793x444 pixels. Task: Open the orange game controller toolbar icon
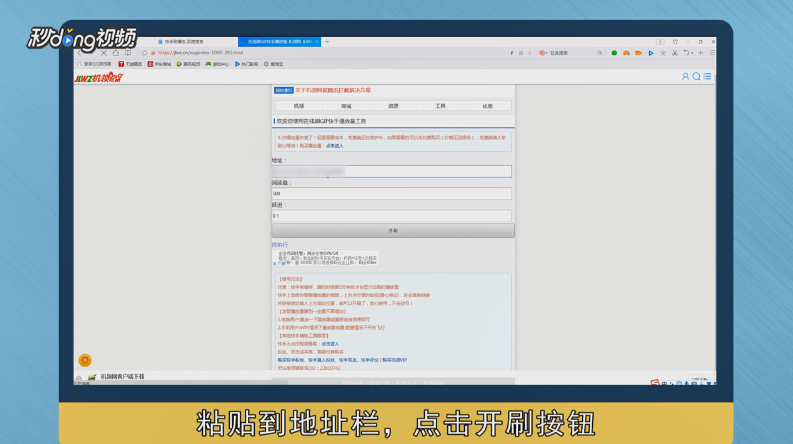pyautogui.click(x=626, y=53)
